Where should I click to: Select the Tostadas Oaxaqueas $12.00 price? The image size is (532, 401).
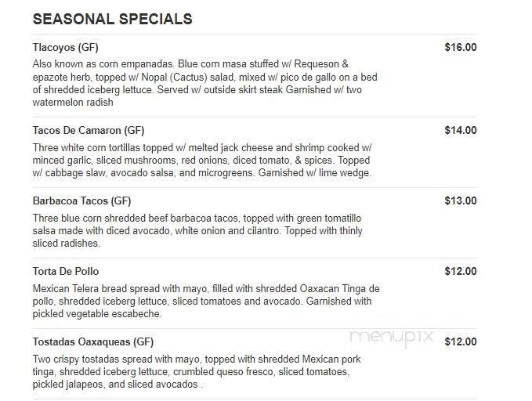coord(460,342)
